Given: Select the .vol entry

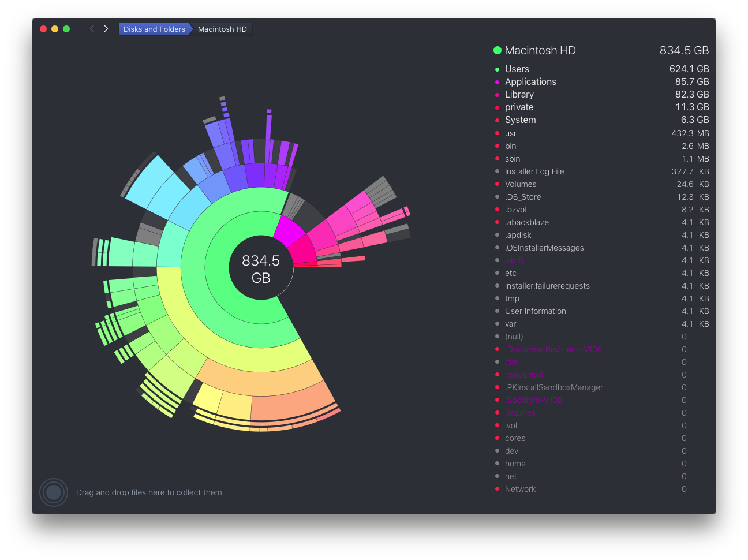Looking at the screenshot, I should coord(601,425).
